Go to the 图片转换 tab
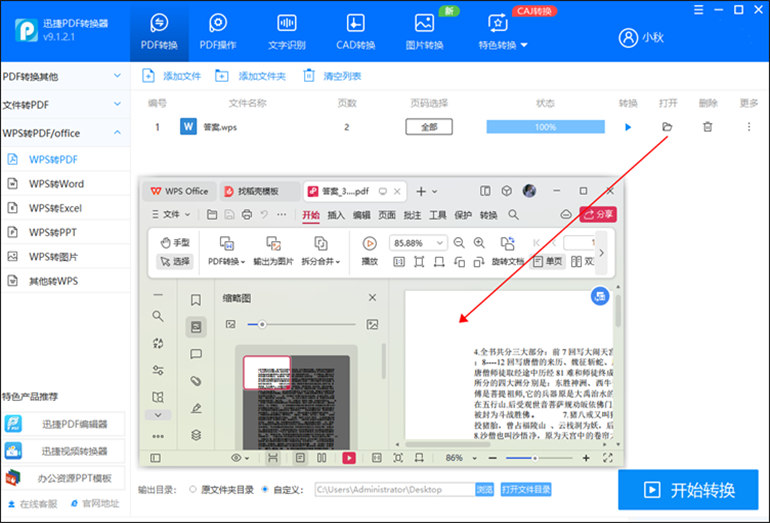This screenshot has width=770, height=523. tap(424, 32)
